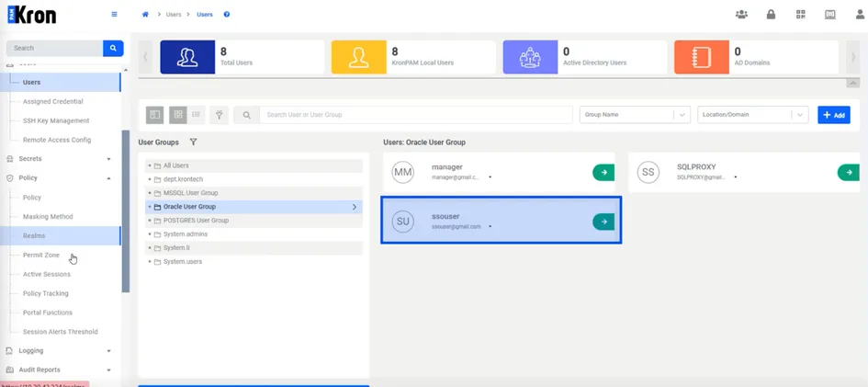Viewport: 868px width, 387px height.
Task: Open user groups icon in top bar
Action: [x=741, y=15]
